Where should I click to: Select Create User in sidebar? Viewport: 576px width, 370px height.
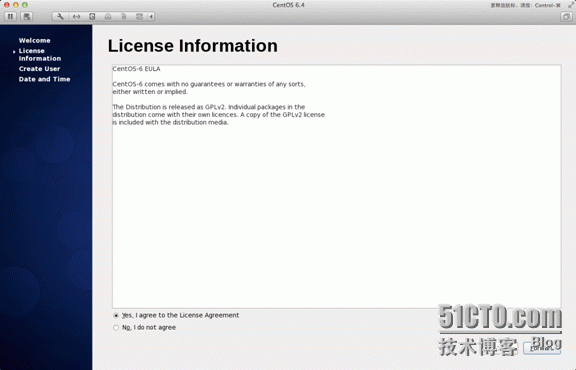click(39, 69)
